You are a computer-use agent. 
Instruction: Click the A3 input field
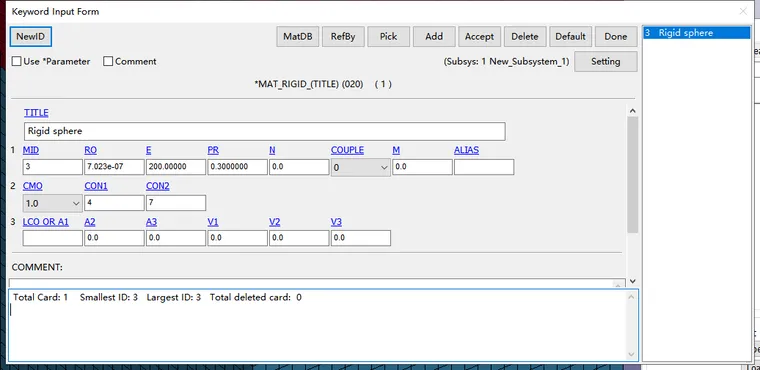[x=175, y=238]
